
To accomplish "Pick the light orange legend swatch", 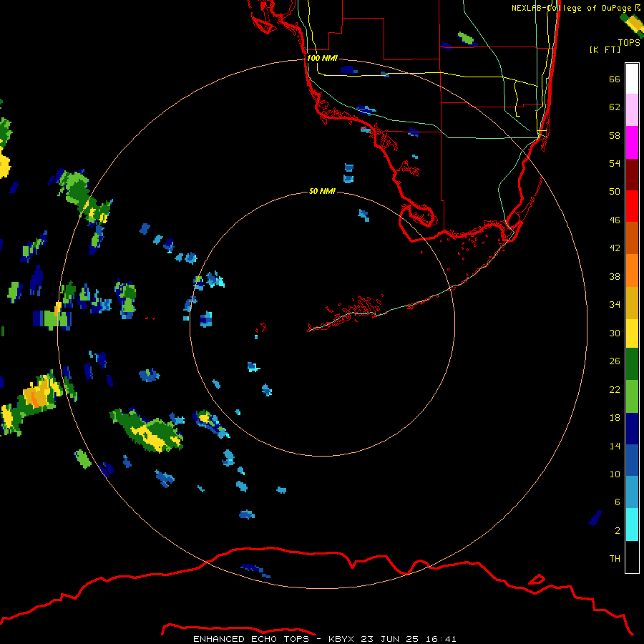I will click(x=632, y=270).
